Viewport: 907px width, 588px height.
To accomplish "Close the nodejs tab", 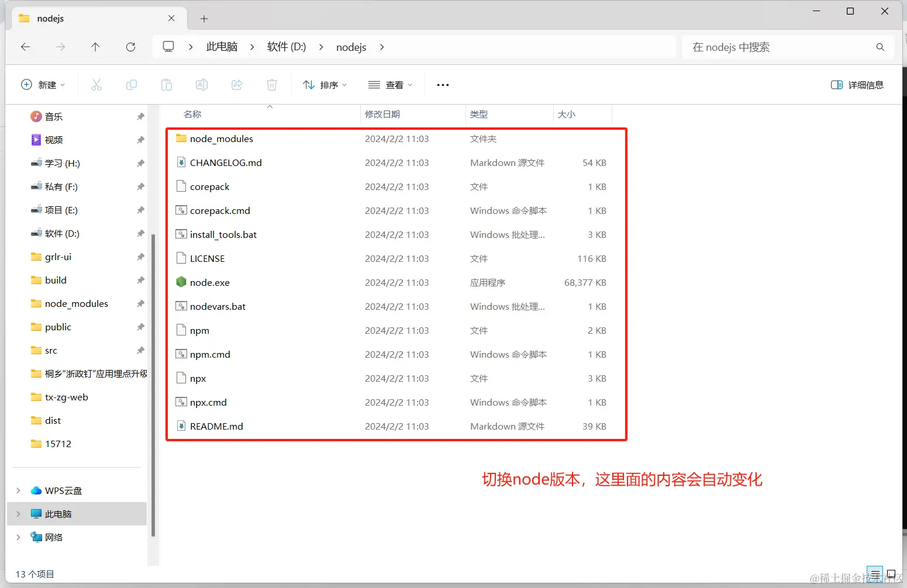I will click(171, 18).
